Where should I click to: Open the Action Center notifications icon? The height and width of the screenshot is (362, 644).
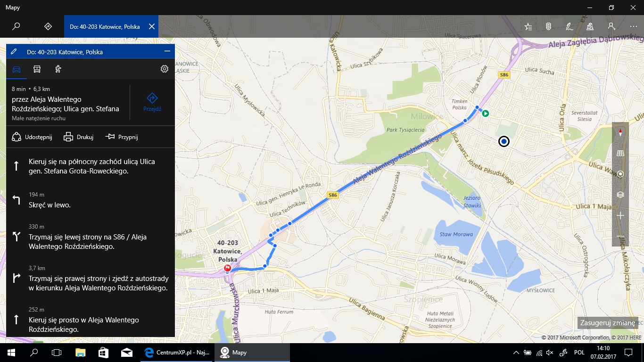point(628,352)
